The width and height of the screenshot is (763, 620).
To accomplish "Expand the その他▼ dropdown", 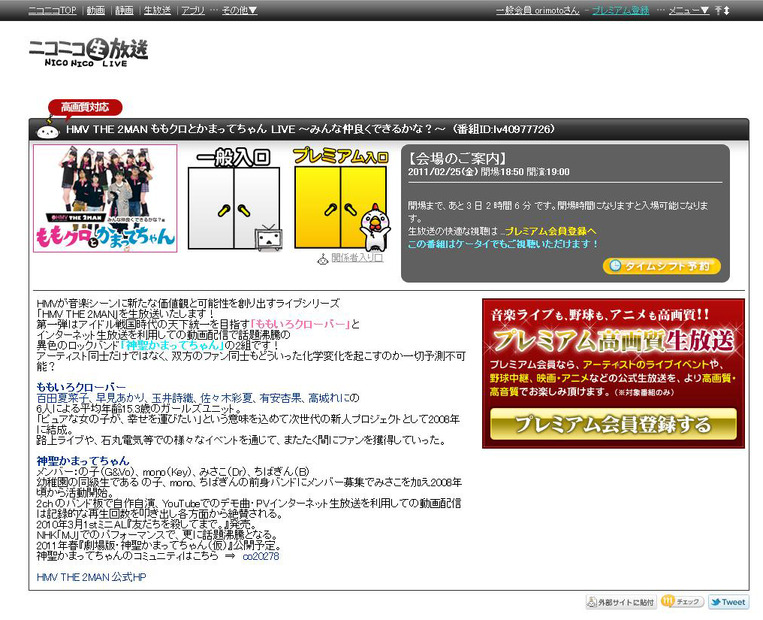I will pos(239,10).
